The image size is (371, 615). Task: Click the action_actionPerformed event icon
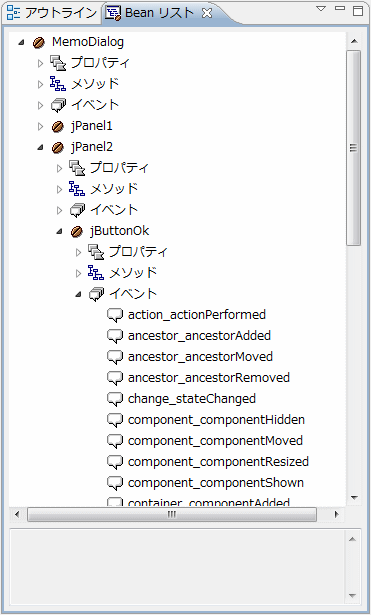point(115,315)
